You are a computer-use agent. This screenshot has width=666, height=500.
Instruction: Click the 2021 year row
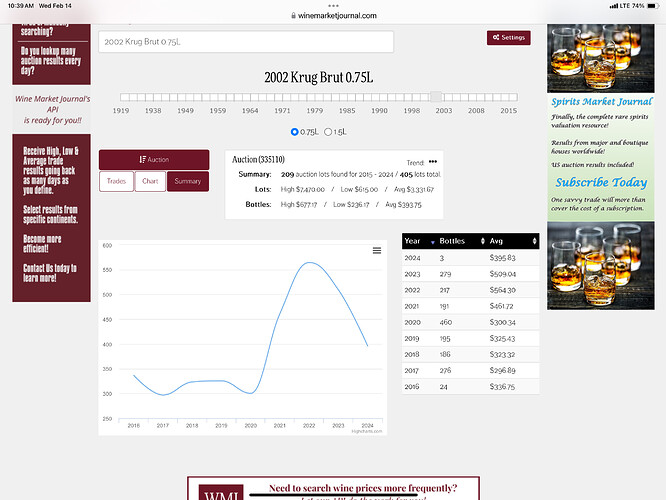pos(471,306)
